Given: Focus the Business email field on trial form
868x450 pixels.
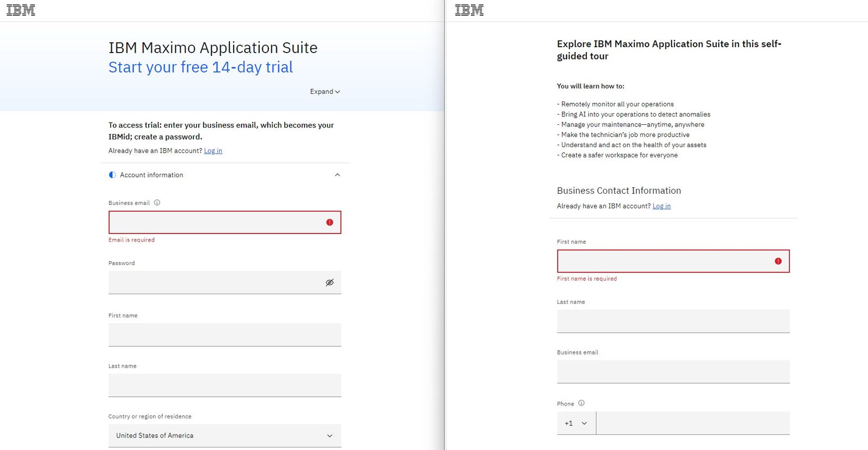Looking at the screenshot, I should tap(225, 223).
